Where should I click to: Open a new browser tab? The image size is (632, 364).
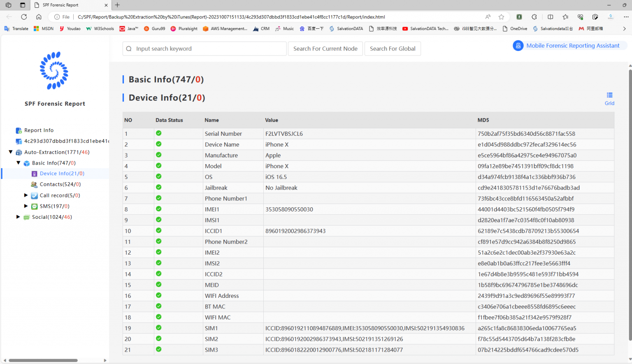pos(117,5)
